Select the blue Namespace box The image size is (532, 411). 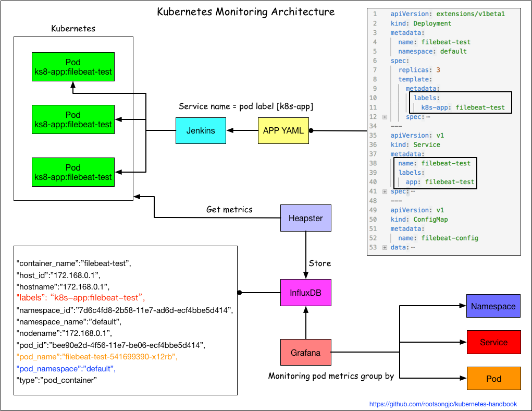pyautogui.click(x=493, y=306)
